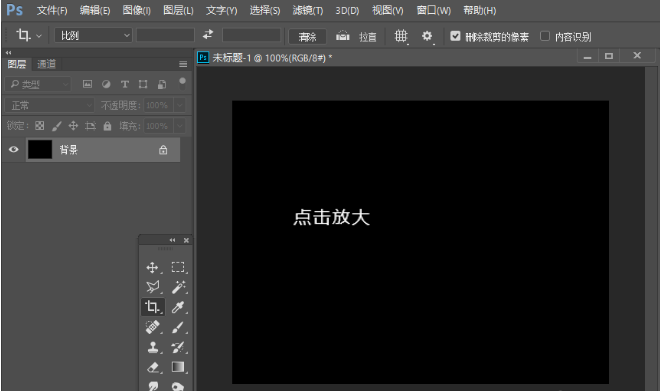Open the fill dropdown arrow
660x391 pixels.
[180, 126]
